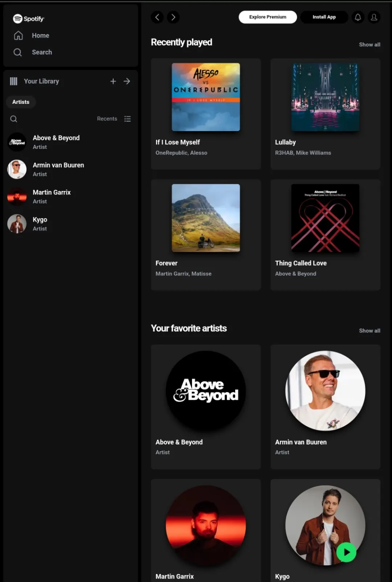Image resolution: width=392 pixels, height=582 pixels.
Task: Show all Recently played items
Action: (x=369, y=45)
